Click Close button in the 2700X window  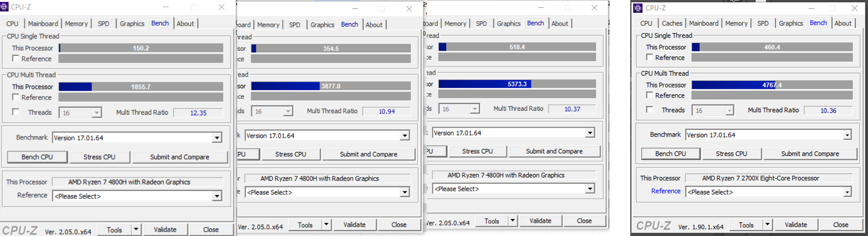coord(840,225)
